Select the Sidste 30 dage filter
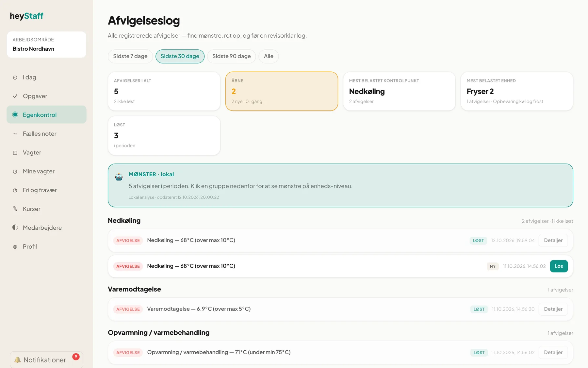The image size is (588, 368). pyautogui.click(x=180, y=56)
